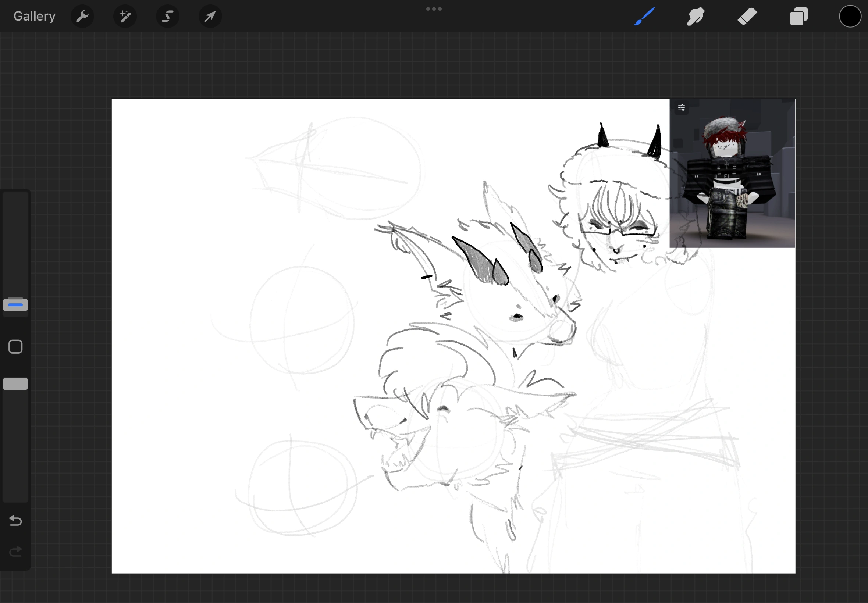
Task: Activate the Selection tool
Action: (168, 16)
